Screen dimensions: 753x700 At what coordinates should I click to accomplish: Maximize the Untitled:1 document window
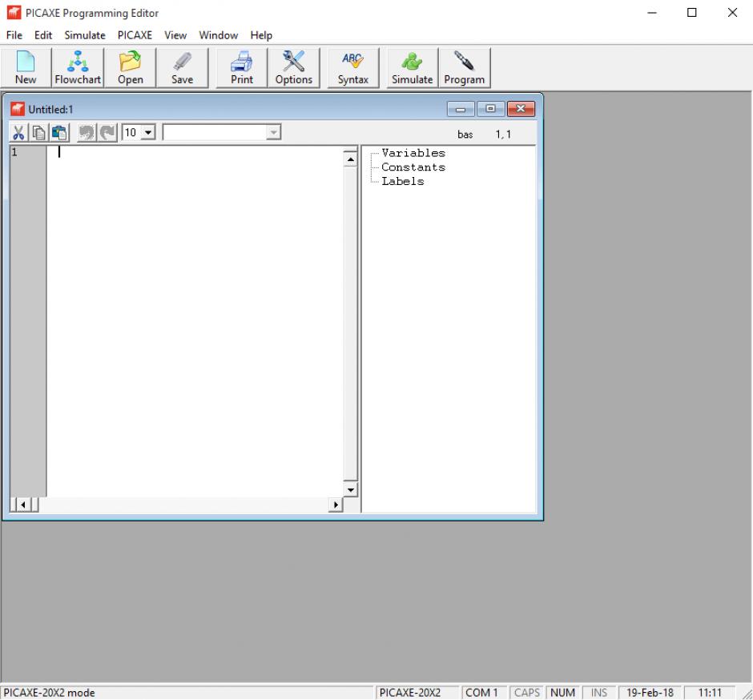click(x=490, y=109)
